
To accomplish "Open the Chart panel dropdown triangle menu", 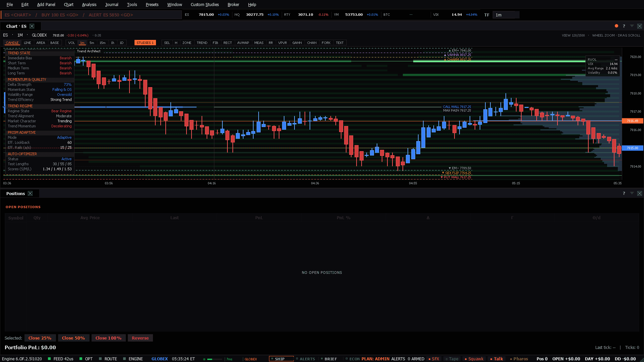I will click(632, 26).
